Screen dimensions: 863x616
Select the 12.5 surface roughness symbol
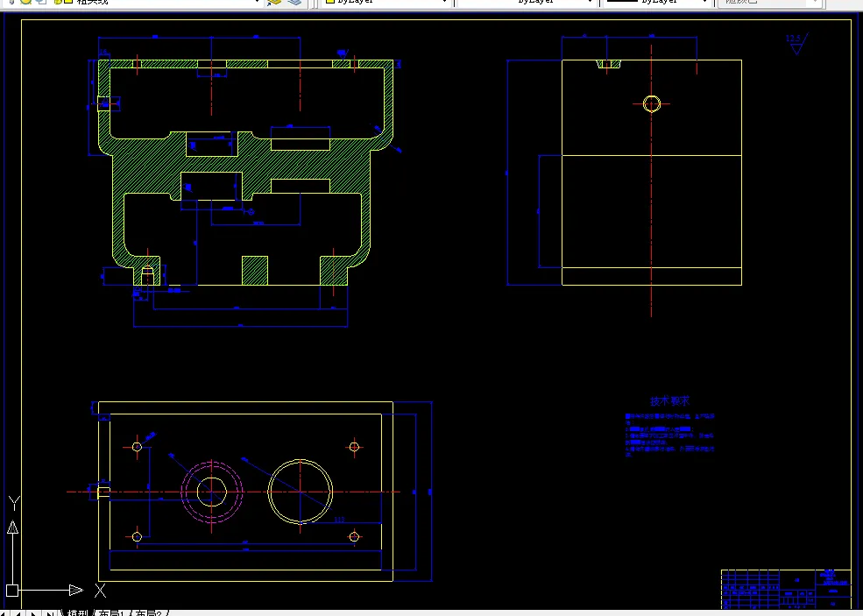[796, 44]
